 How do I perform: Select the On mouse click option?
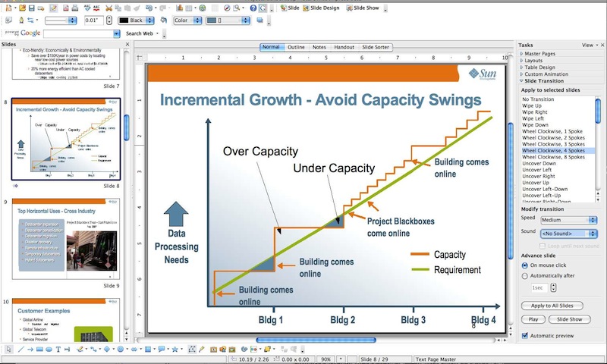[525, 265]
